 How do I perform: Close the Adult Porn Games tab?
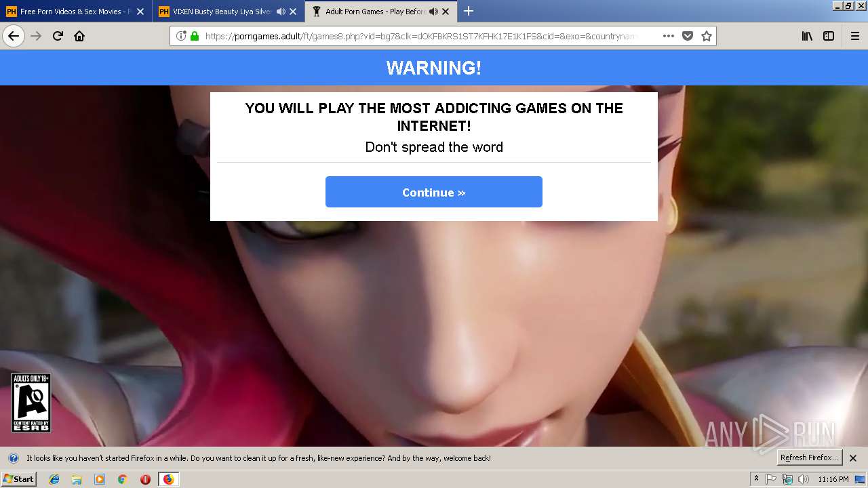click(x=446, y=12)
